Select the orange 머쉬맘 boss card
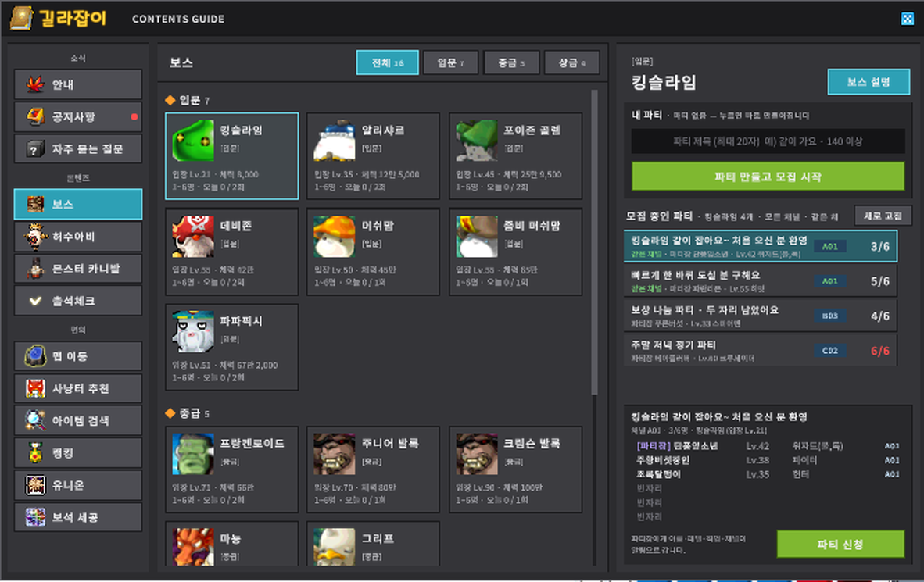Screen dimensions: 924x582 point(374,252)
